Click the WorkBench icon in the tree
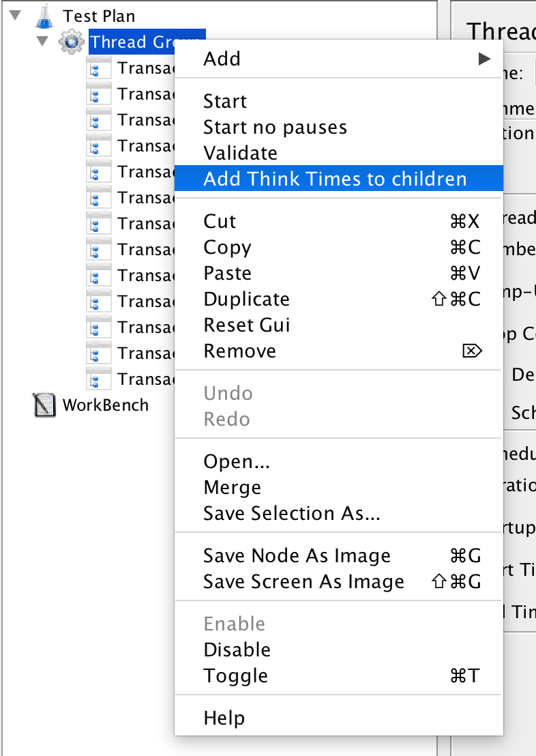536x756 pixels. [44, 405]
